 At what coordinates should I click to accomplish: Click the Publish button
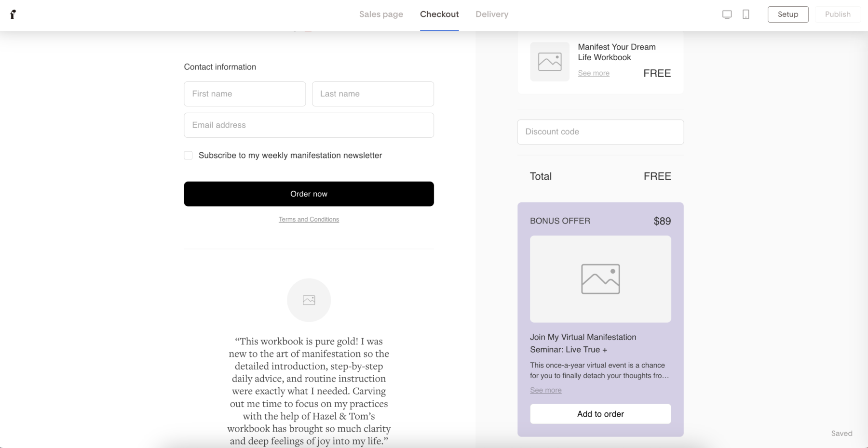click(x=838, y=14)
